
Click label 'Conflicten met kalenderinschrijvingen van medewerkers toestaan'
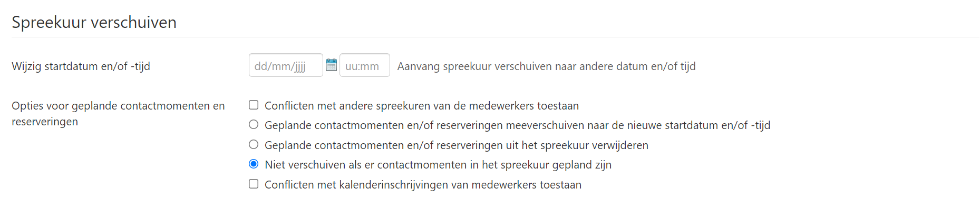[423, 185]
